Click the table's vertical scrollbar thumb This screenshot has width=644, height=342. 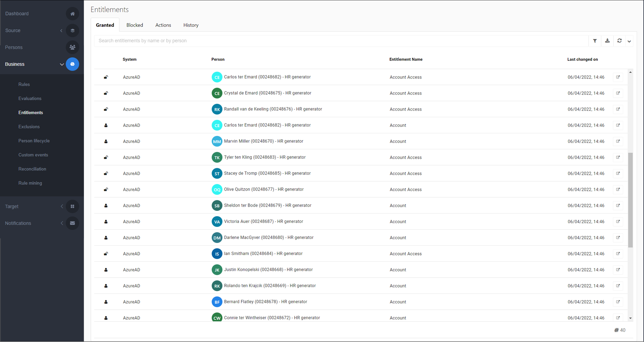(x=630, y=200)
